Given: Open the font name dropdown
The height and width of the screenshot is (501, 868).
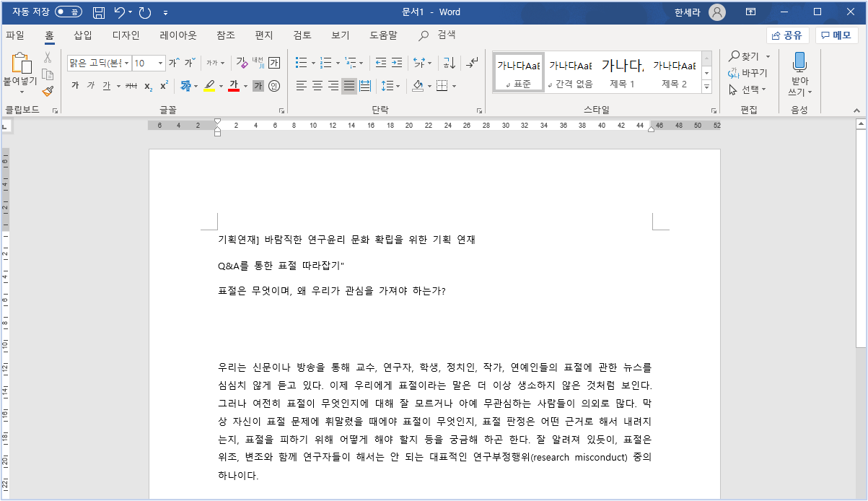Looking at the screenshot, I should (x=127, y=63).
